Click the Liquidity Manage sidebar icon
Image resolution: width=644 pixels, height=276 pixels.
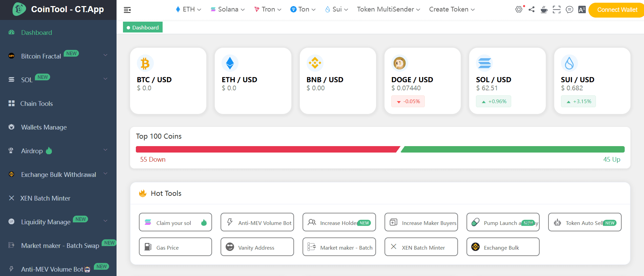[x=12, y=222]
